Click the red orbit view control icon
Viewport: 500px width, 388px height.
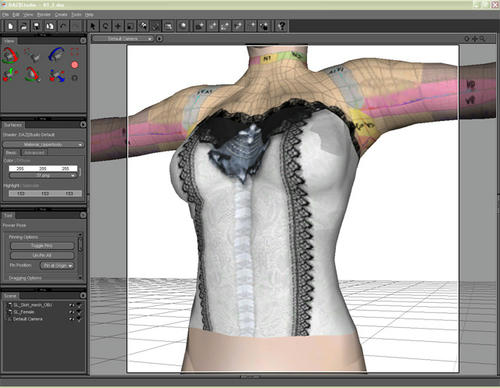[x=10, y=56]
